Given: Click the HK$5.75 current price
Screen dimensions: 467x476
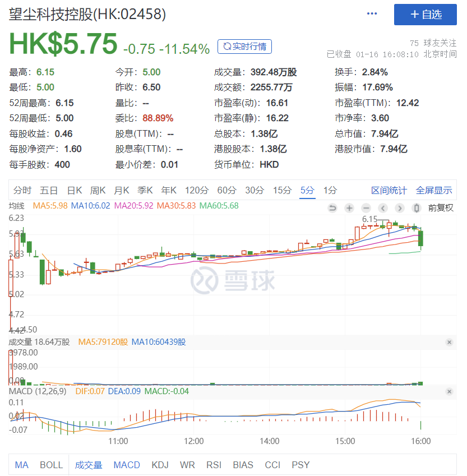Looking at the screenshot, I should point(63,43).
